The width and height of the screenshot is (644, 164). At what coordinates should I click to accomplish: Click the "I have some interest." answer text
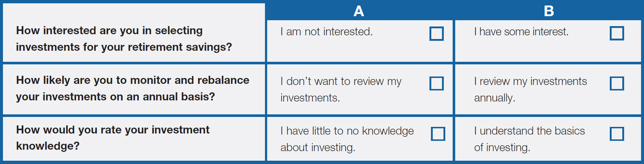521,32
